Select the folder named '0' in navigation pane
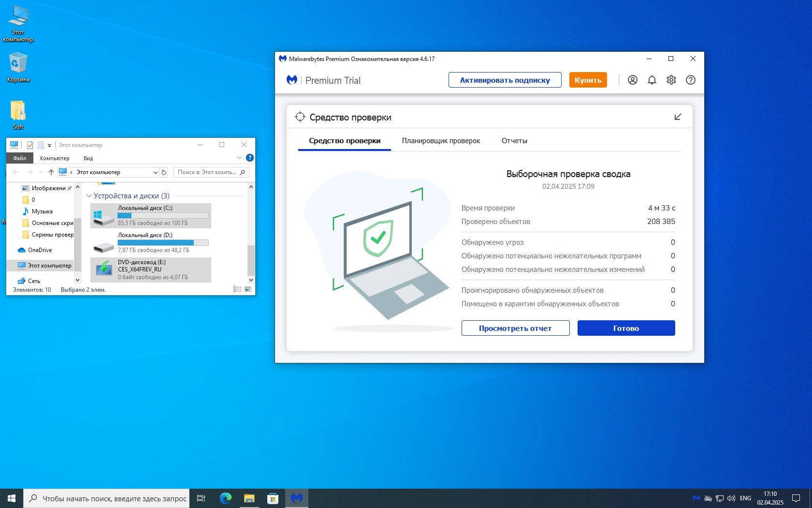 tap(29, 200)
